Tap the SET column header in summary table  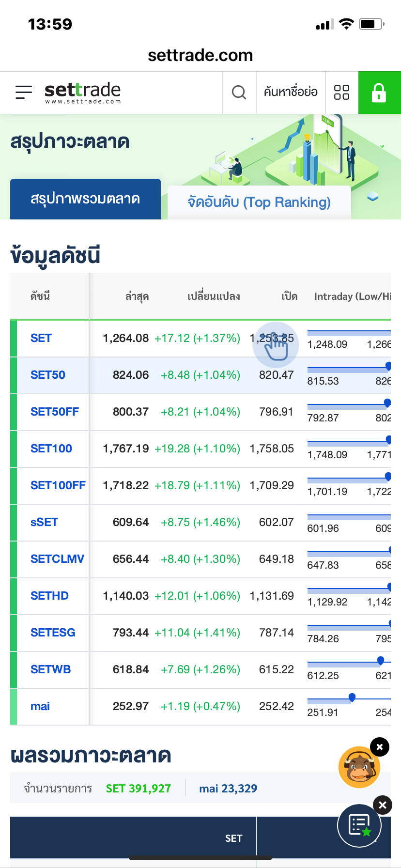pyautogui.click(x=233, y=838)
